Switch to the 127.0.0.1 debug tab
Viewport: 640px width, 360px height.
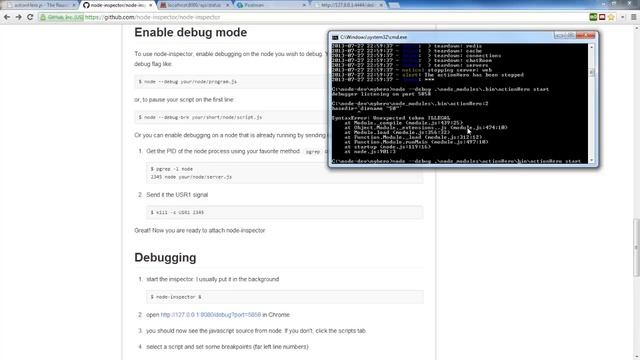click(349, 5)
